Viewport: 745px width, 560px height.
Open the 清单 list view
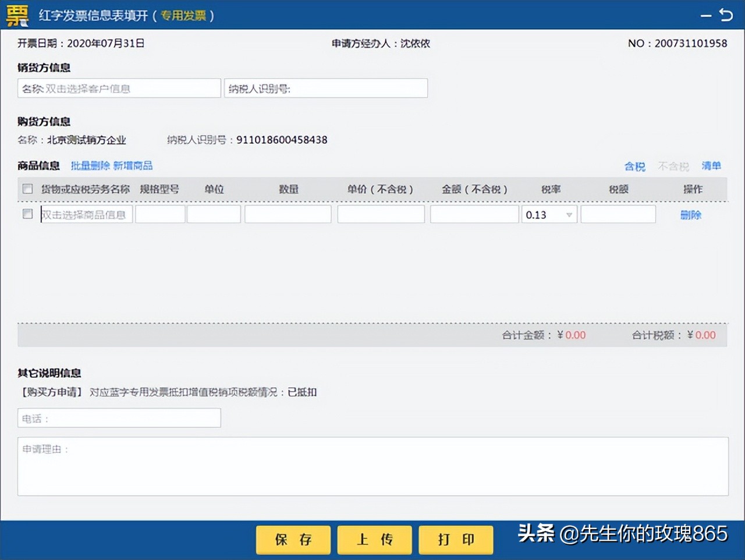click(711, 166)
